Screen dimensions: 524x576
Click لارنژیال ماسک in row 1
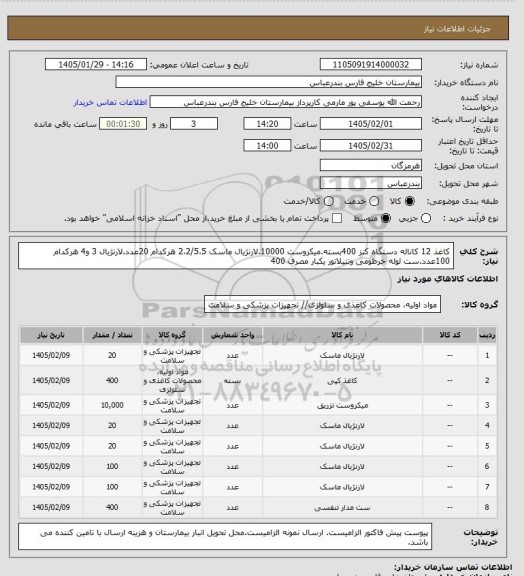click(342, 355)
